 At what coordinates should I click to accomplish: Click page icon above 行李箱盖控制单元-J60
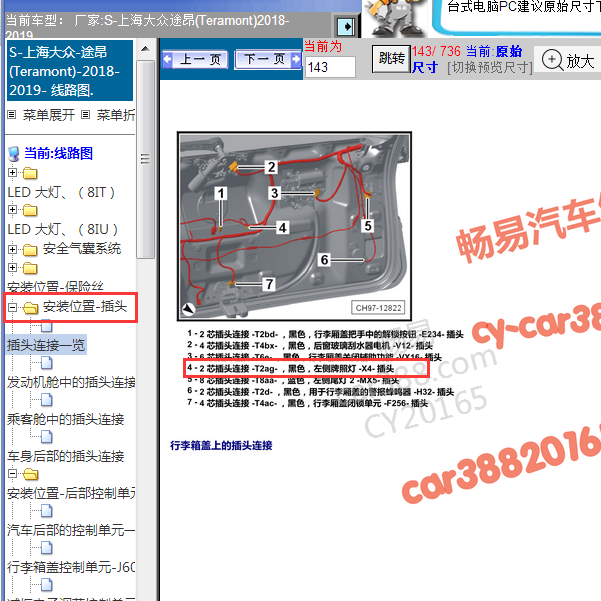point(46,548)
